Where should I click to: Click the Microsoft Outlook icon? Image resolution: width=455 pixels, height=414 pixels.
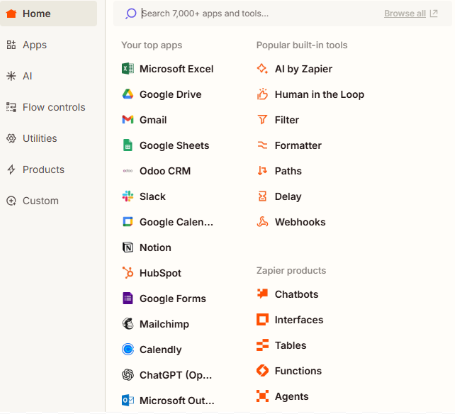pos(128,400)
